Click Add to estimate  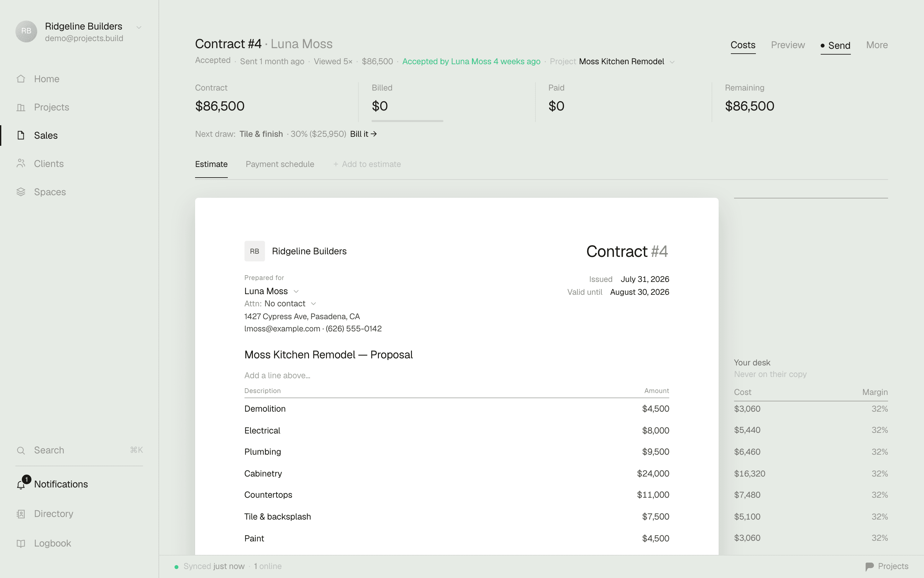tap(367, 164)
